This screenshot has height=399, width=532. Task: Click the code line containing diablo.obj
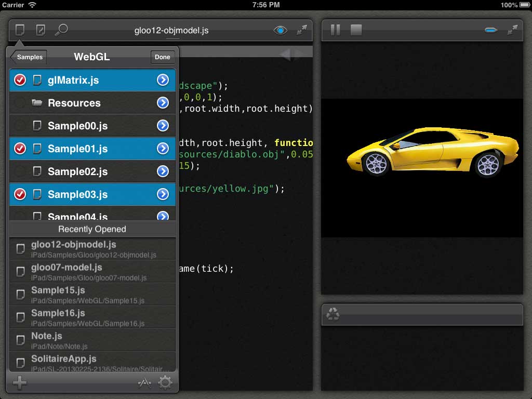coord(246,154)
